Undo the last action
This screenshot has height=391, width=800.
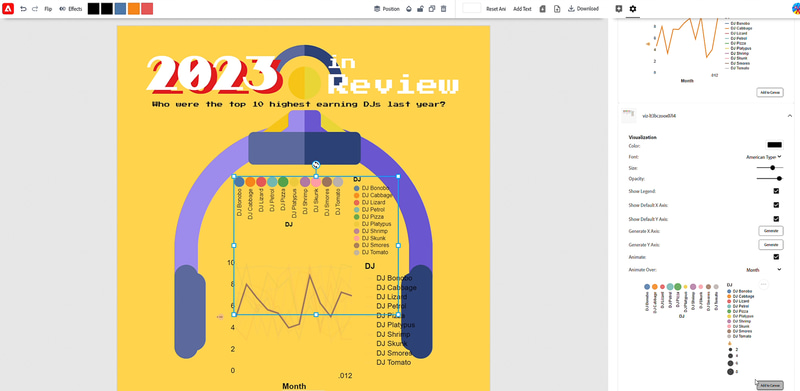[x=23, y=9]
